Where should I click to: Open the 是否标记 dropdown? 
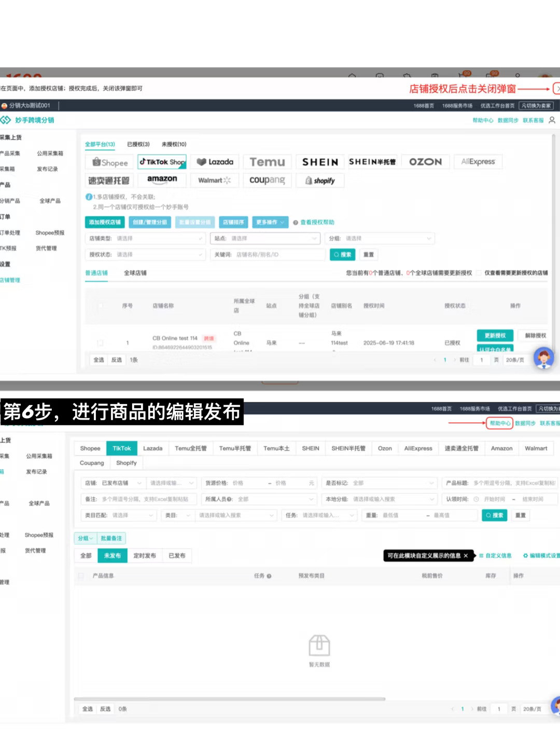[379, 483]
